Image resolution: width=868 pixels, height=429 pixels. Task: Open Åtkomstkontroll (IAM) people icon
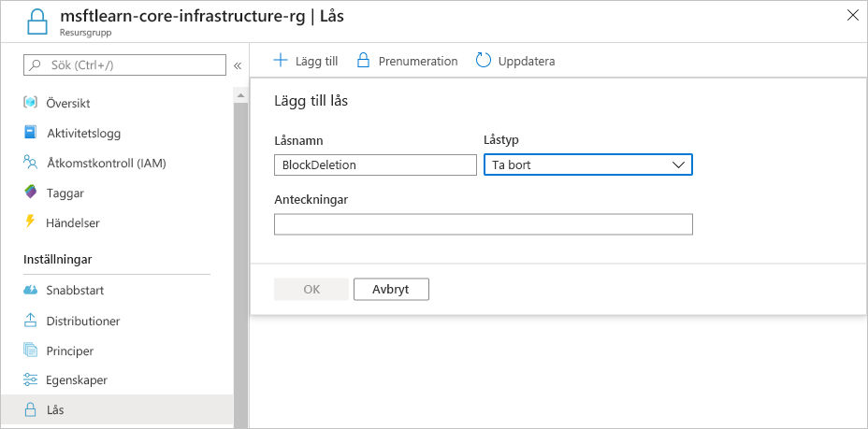[x=31, y=163]
